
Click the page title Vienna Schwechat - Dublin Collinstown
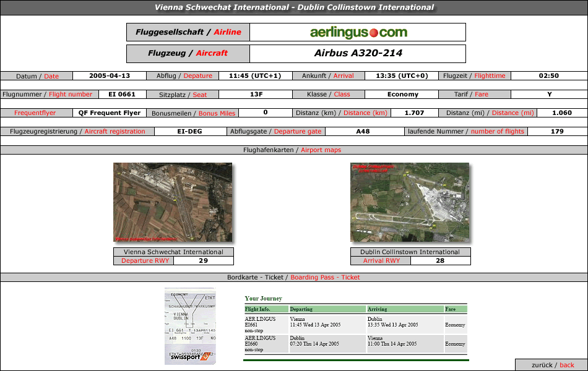coord(294,7)
